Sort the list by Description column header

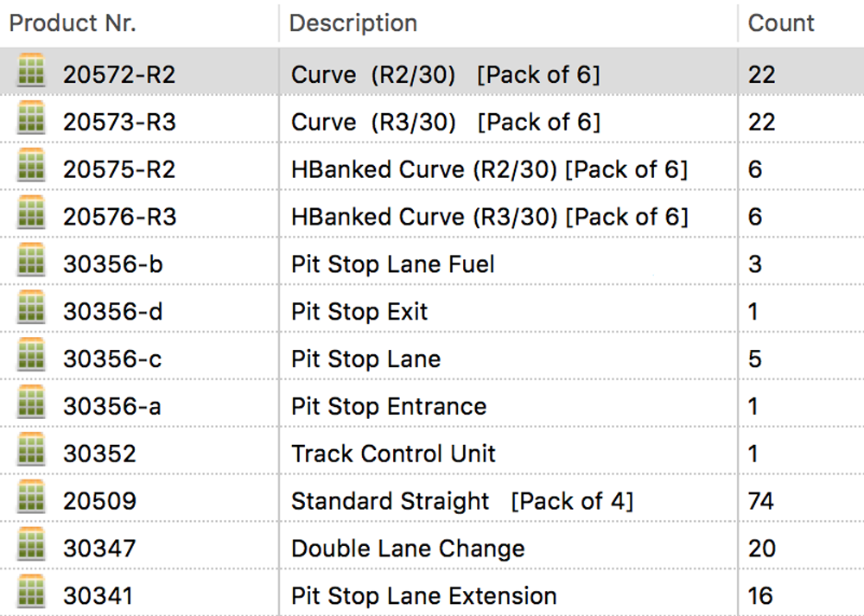(353, 23)
